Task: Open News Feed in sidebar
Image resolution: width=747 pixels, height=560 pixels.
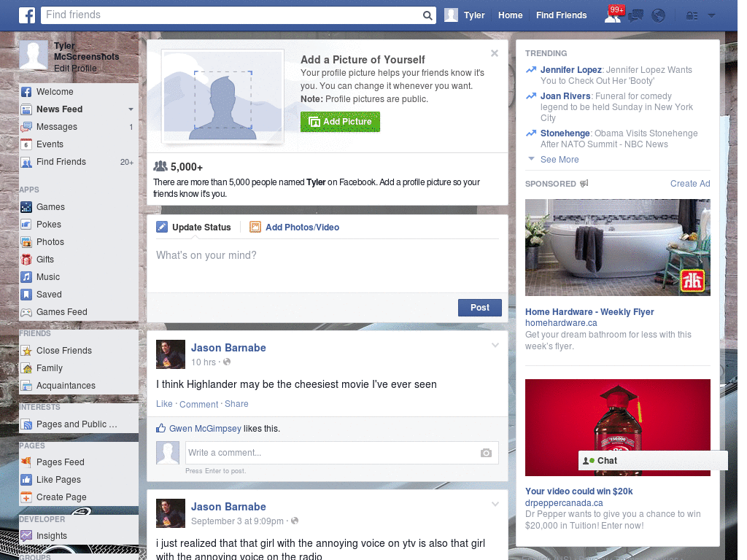Action: click(x=60, y=109)
